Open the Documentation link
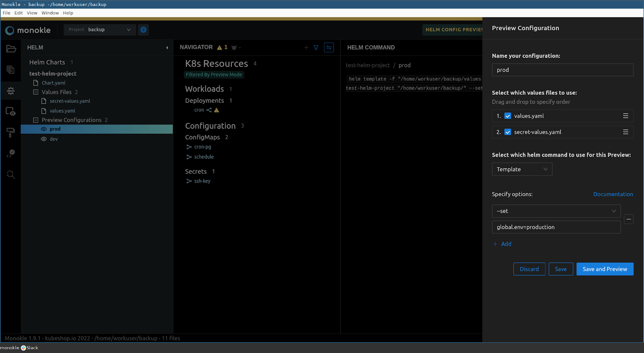The image size is (644, 353). coord(613,194)
